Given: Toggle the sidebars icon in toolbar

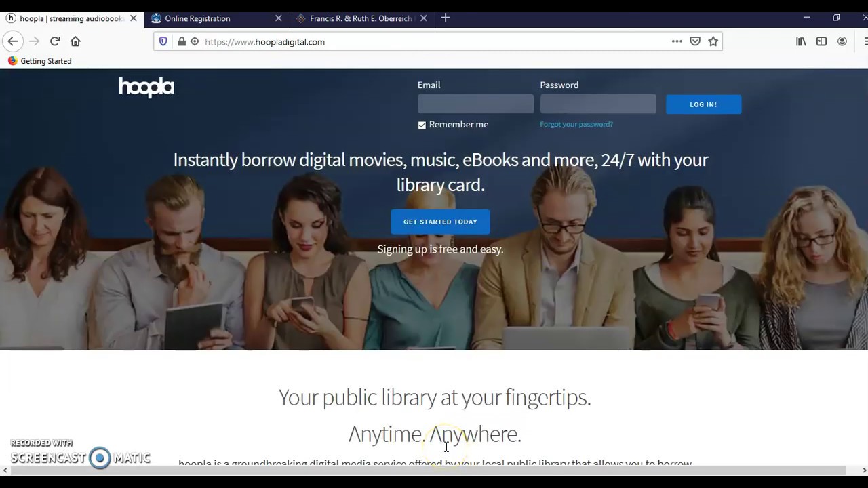Looking at the screenshot, I should (x=821, y=41).
